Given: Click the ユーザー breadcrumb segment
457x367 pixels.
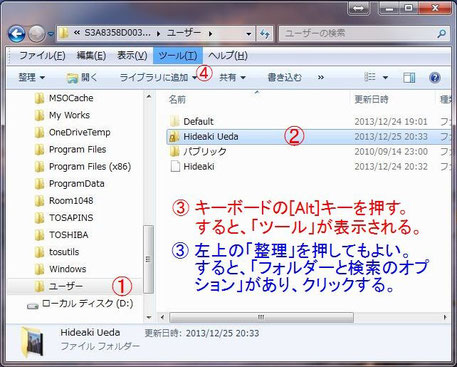Looking at the screenshot, I should [x=184, y=33].
